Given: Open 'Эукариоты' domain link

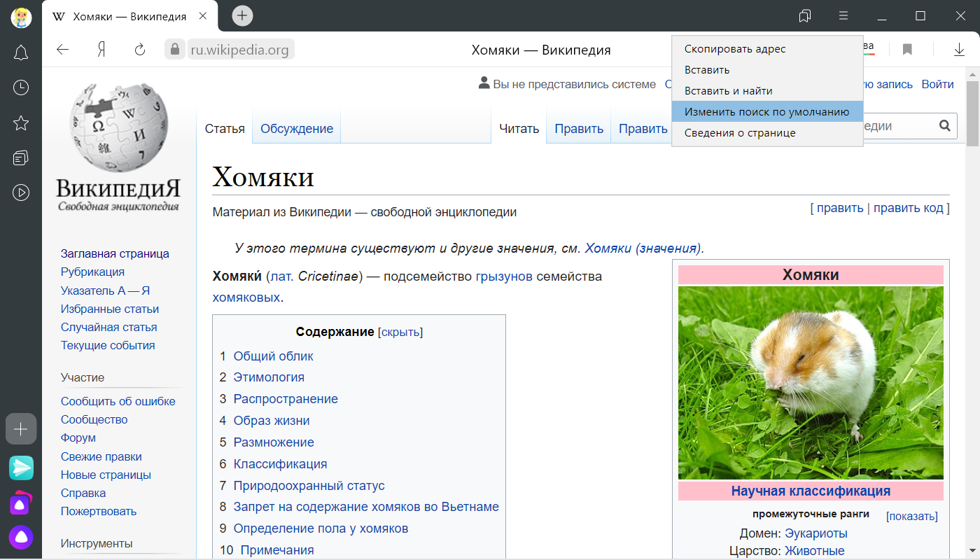Looking at the screenshot, I should tap(816, 534).
